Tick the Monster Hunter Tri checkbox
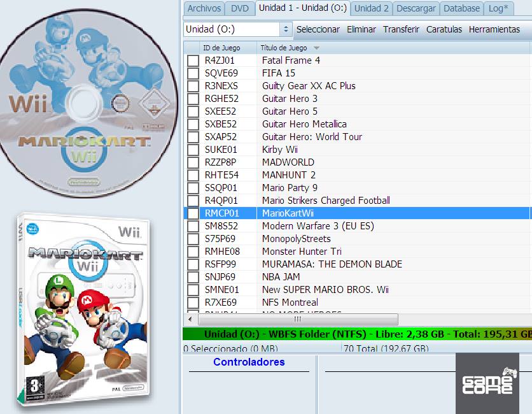 pyautogui.click(x=193, y=252)
